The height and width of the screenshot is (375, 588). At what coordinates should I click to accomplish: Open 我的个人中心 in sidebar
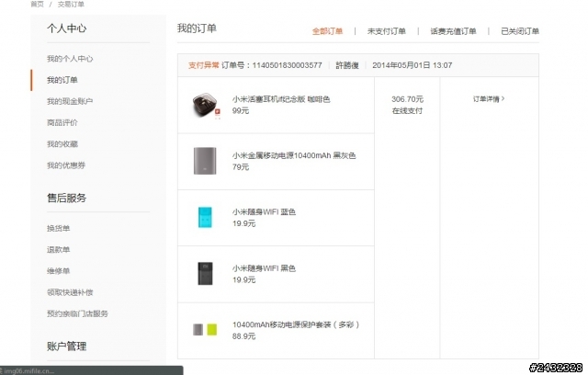(70, 59)
